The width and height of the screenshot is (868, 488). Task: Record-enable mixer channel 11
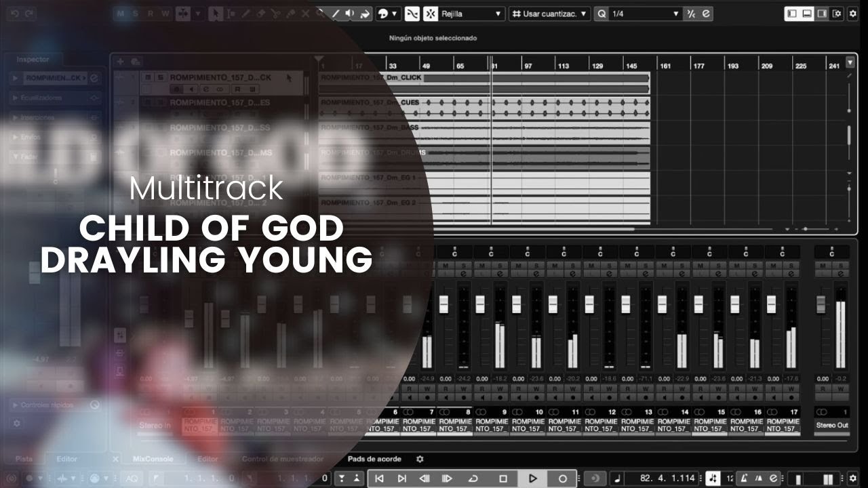[573, 397]
